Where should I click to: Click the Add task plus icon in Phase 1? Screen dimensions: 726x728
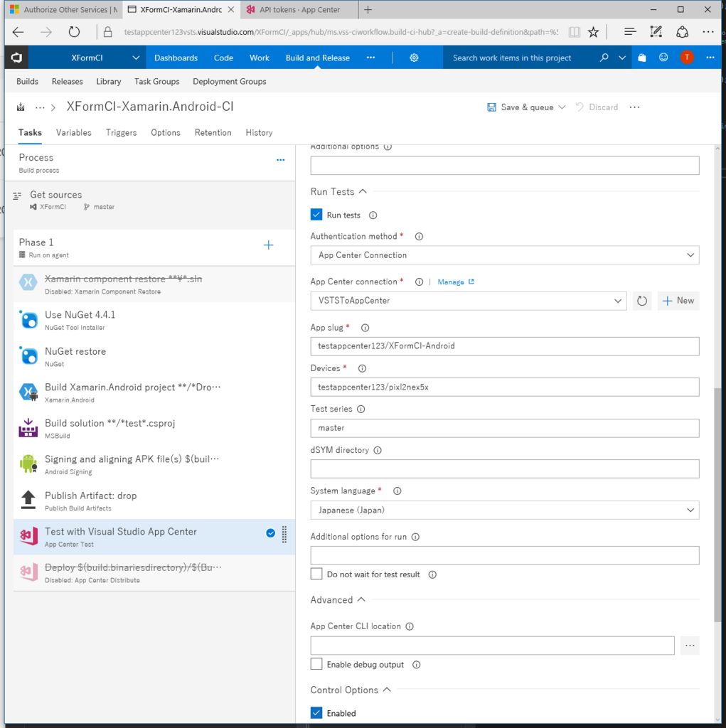pos(269,245)
